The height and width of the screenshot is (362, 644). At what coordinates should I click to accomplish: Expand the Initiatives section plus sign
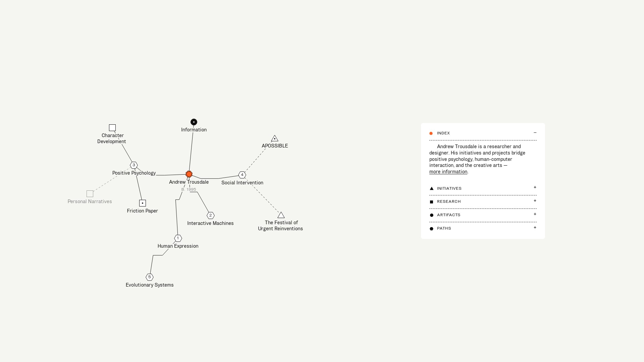click(x=535, y=187)
